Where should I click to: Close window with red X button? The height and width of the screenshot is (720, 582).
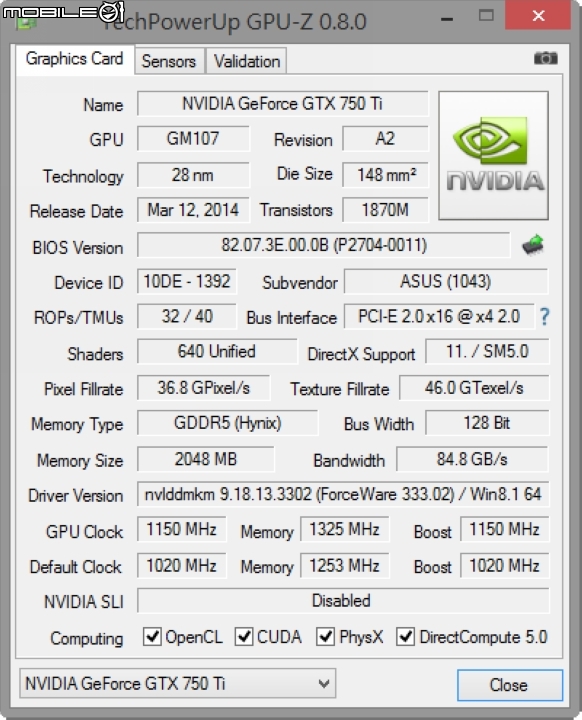(x=538, y=15)
